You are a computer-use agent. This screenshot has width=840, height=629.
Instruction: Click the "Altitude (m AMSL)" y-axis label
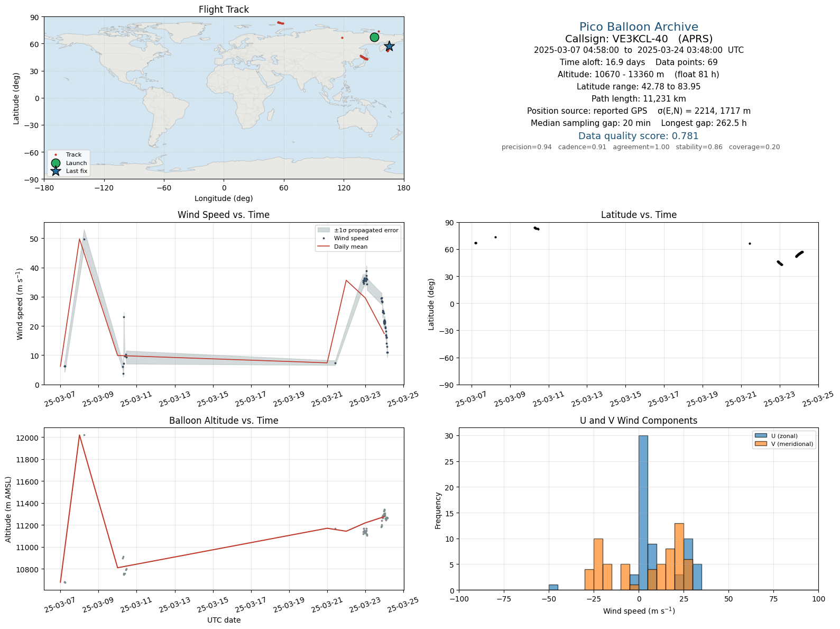pyautogui.click(x=8, y=509)
